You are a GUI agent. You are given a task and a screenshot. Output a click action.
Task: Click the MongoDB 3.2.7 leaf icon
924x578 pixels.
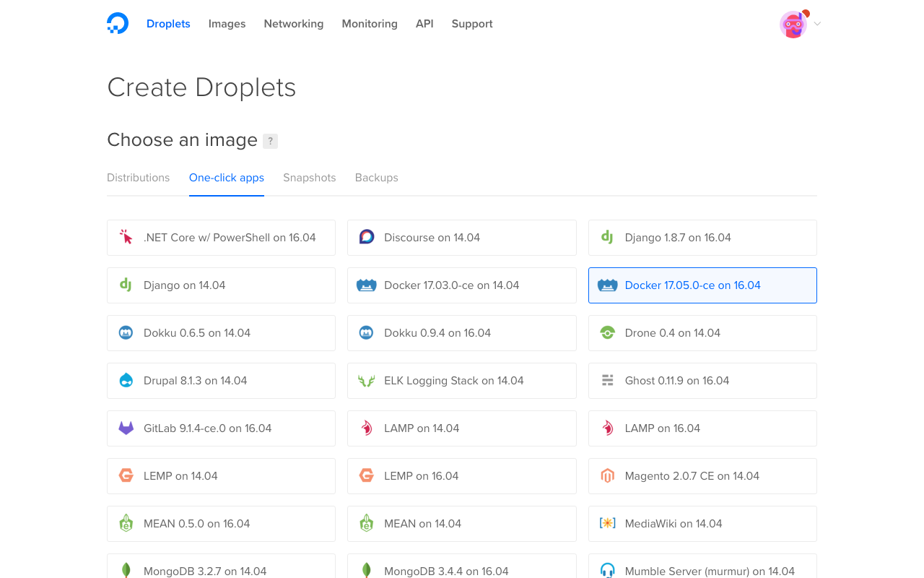pyautogui.click(x=126, y=571)
